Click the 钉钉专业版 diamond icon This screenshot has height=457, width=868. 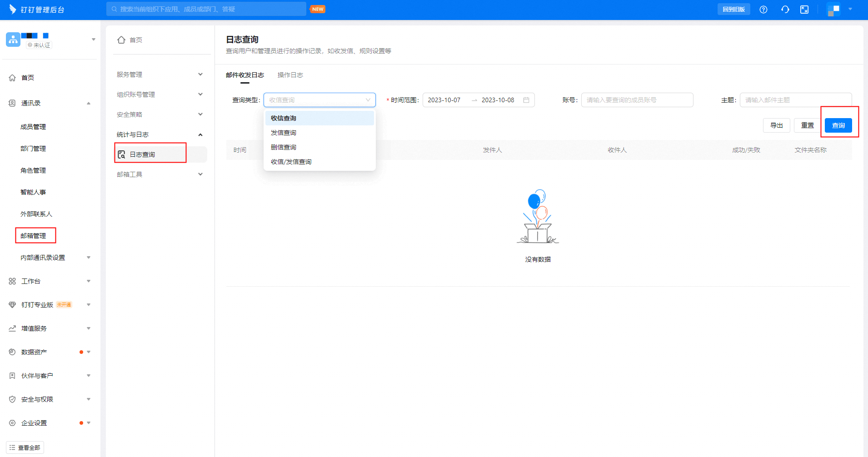click(x=12, y=305)
